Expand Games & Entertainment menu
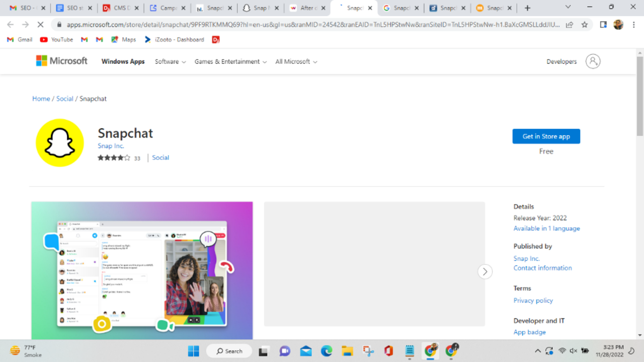Screen dimensions: 644x362 230,61
